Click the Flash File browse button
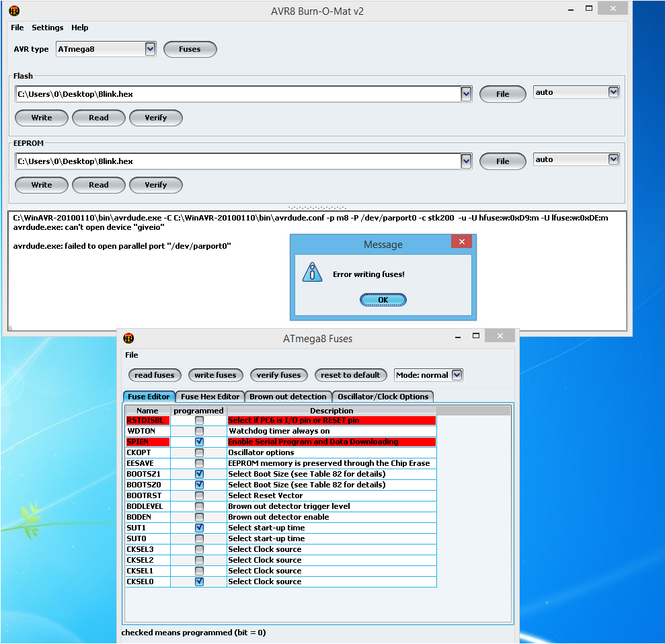This screenshot has width=665, height=644. 502,94
